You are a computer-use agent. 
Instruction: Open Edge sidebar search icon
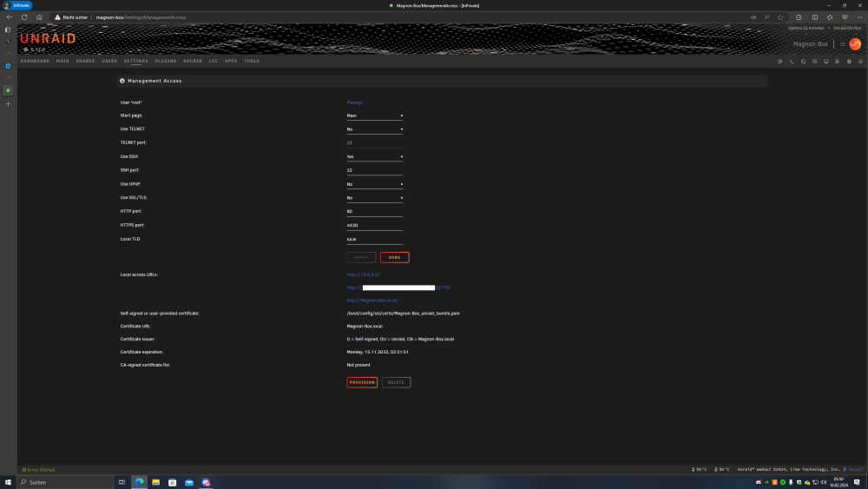tap(8, 42)
